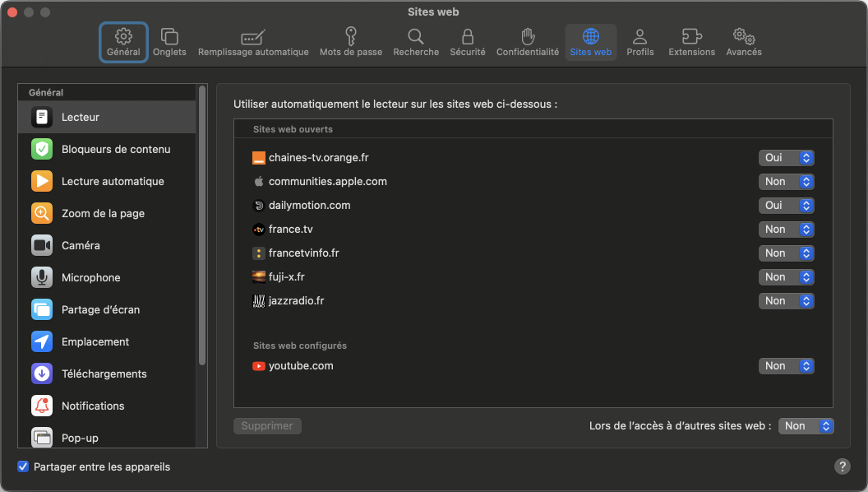Select Emplacement location settings
This screenshot has height=492, width=868.
(x=95, y=341)
